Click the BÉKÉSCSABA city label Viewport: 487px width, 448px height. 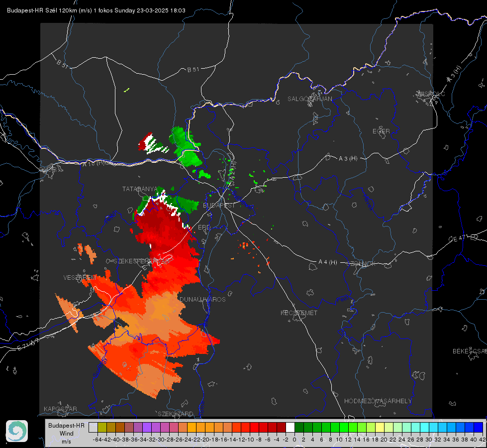click(x=470, y=351)
